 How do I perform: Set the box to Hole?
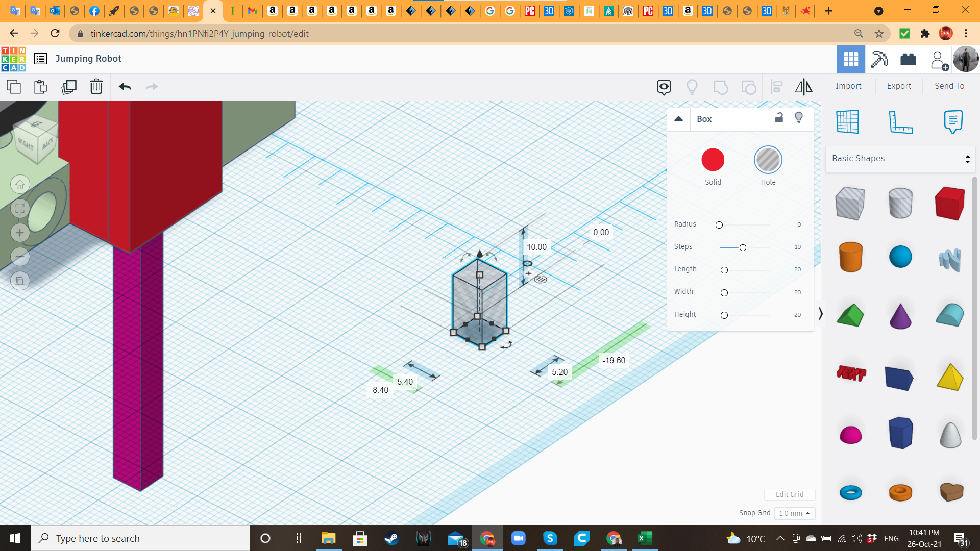pyautogui.click(x=768, y=160)
